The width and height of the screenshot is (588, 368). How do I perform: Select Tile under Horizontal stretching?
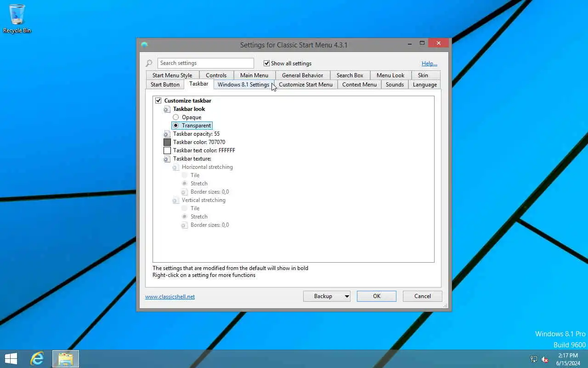184,175
